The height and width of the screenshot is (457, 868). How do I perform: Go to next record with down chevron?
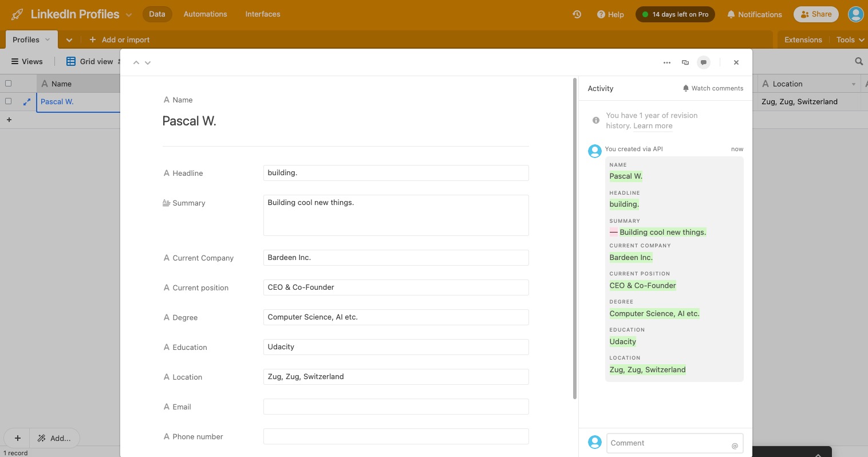(x=148, y=62)
